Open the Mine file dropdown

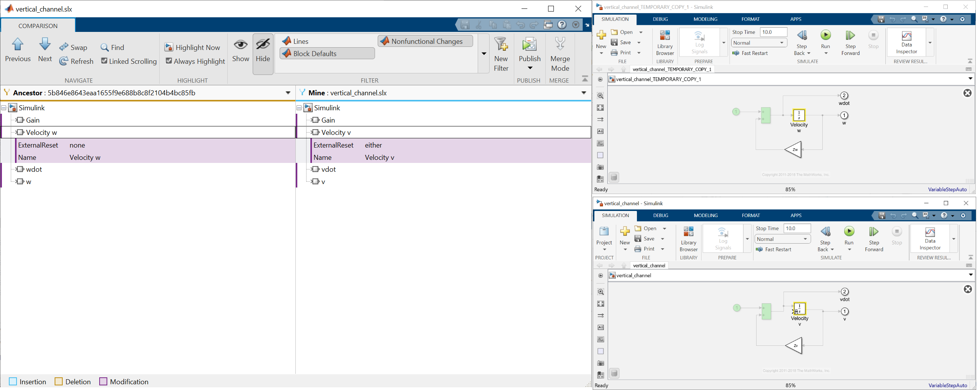[x=583, y=93]
